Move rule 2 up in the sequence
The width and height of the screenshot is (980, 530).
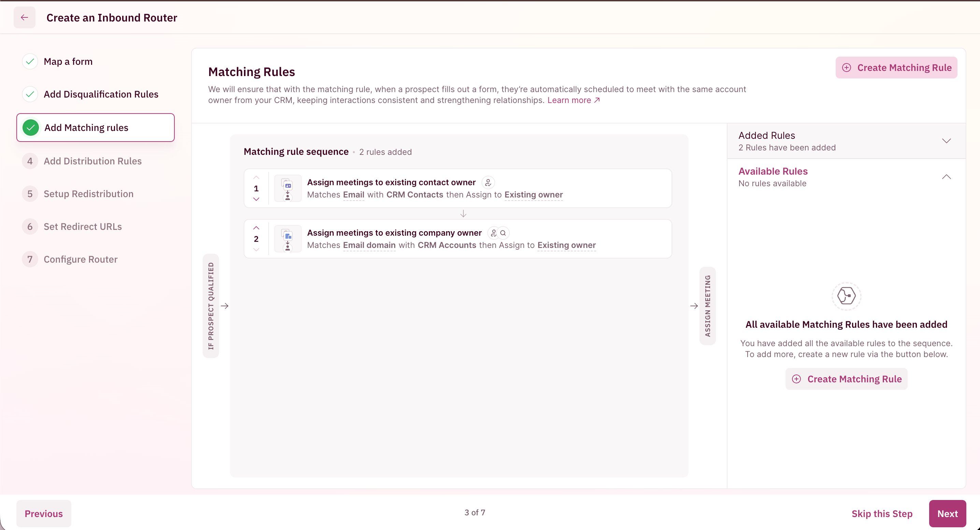(x=256, y=228)
